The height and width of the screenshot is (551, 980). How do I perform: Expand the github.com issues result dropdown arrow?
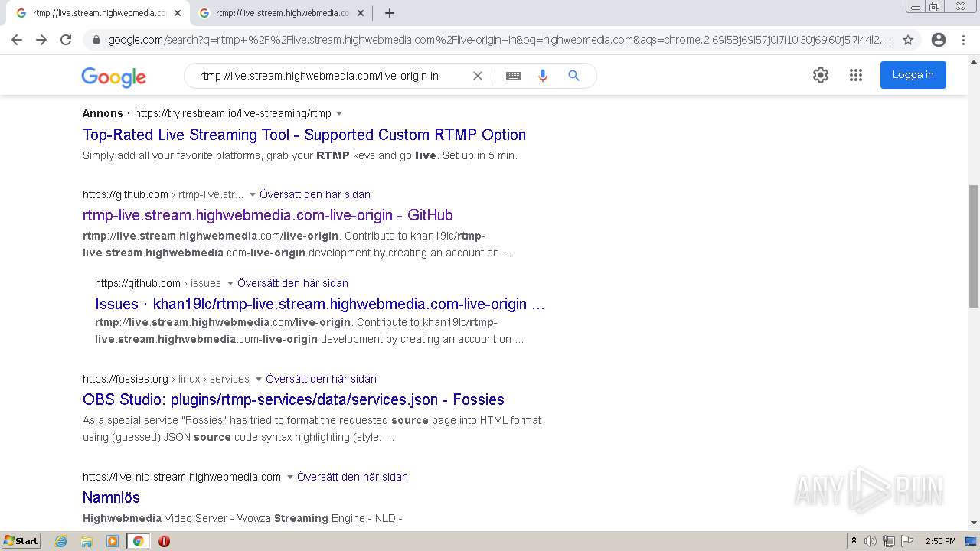[x=230, y=284]
